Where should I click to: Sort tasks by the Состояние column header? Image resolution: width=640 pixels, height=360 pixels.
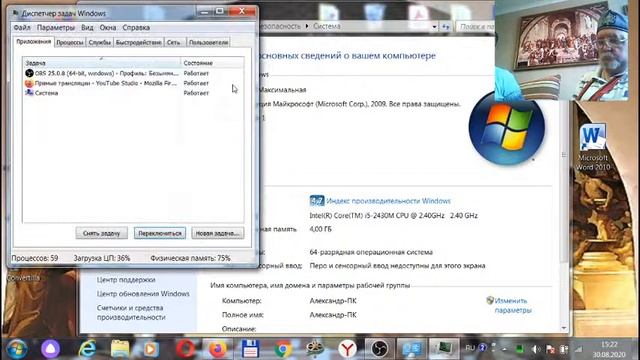212,63
